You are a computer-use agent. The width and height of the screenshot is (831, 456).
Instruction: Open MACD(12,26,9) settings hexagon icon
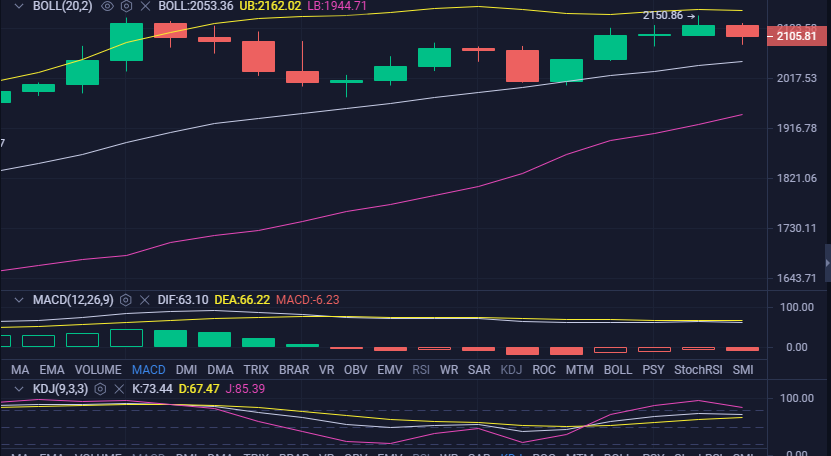point(126,300)
